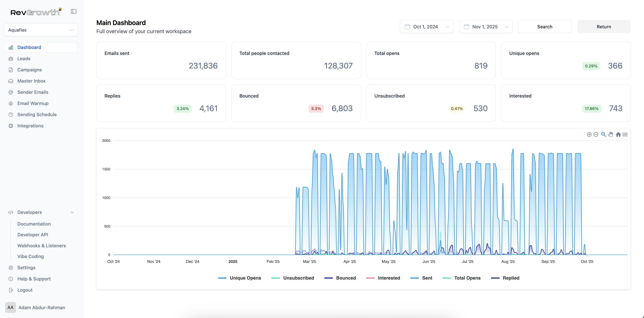Click the Sending Schedule clock icon

pyautogui.click(x=11, y=115)
